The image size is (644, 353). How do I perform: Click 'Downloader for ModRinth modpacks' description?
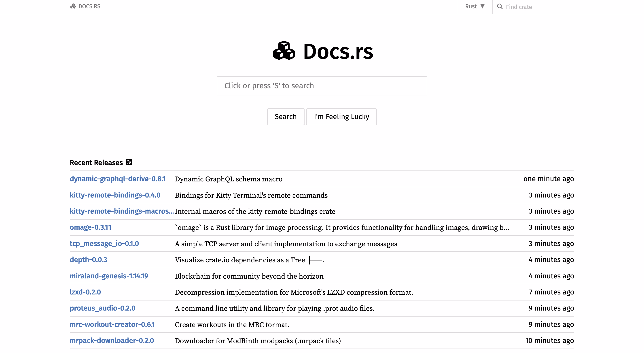[258, 341]
